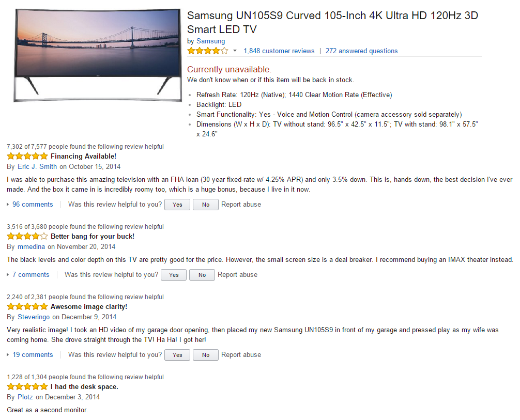Click No on the Eric J. Smith review

pos(206,205)
